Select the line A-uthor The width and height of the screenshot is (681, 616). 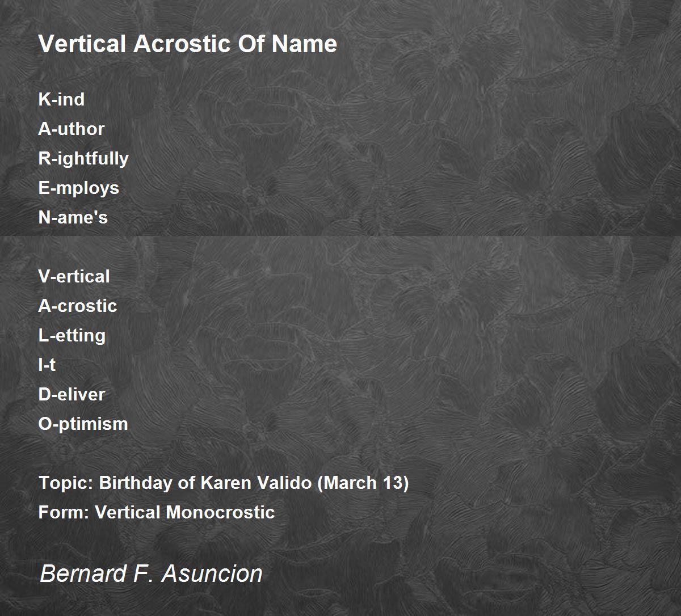72,129
